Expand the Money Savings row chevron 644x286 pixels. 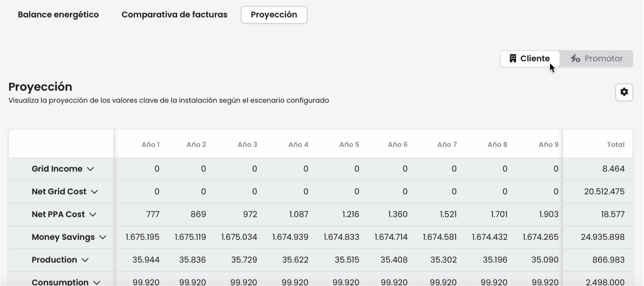tap(103, 237)
